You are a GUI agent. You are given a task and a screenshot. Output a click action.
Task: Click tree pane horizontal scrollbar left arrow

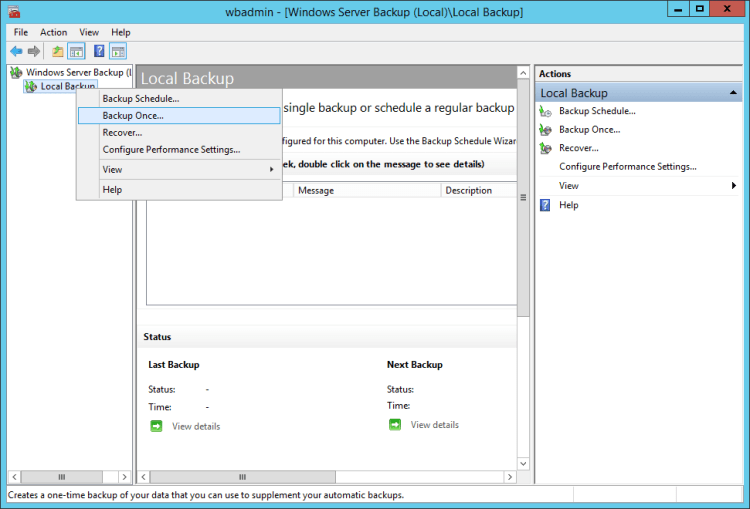(x=14, y=477)
